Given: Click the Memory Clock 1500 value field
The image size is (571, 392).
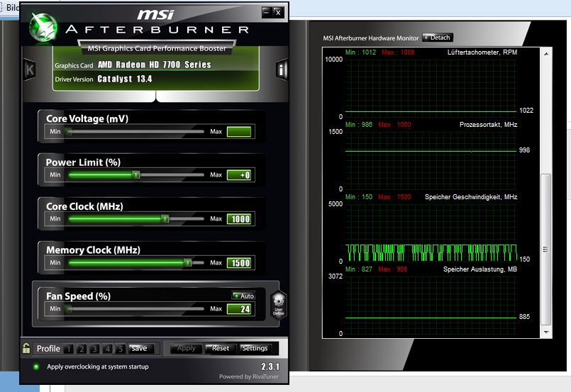Looking at the screenshot, I should click(x=239, y=263).
